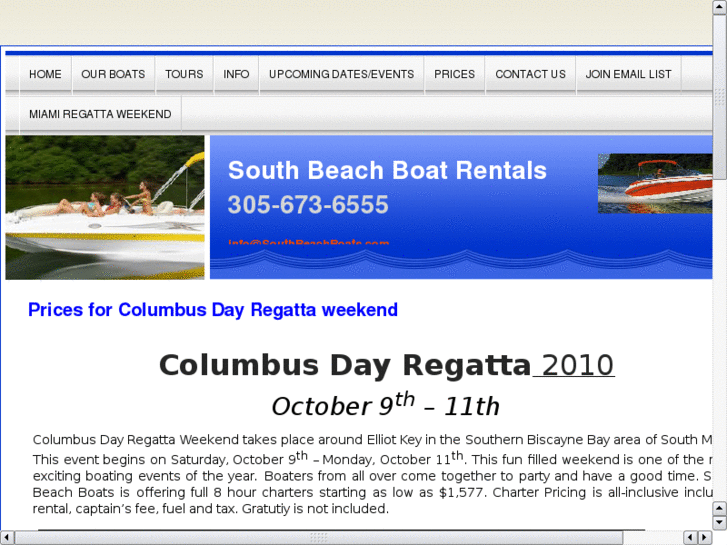Open the HOME menu item
This screenshot has width=727, height=545.
pyautogui.click(x=45, y=74)
